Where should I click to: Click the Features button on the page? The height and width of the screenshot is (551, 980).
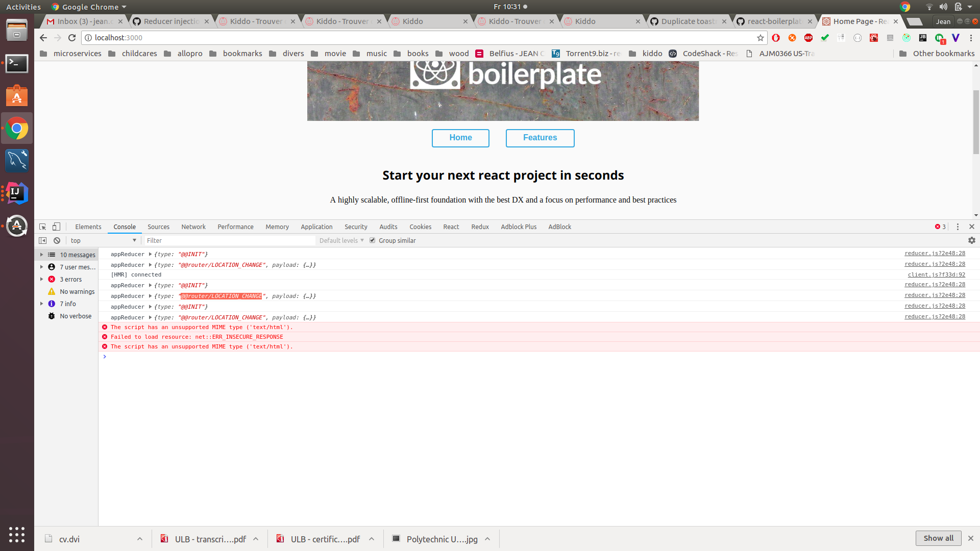click(540, 138)
